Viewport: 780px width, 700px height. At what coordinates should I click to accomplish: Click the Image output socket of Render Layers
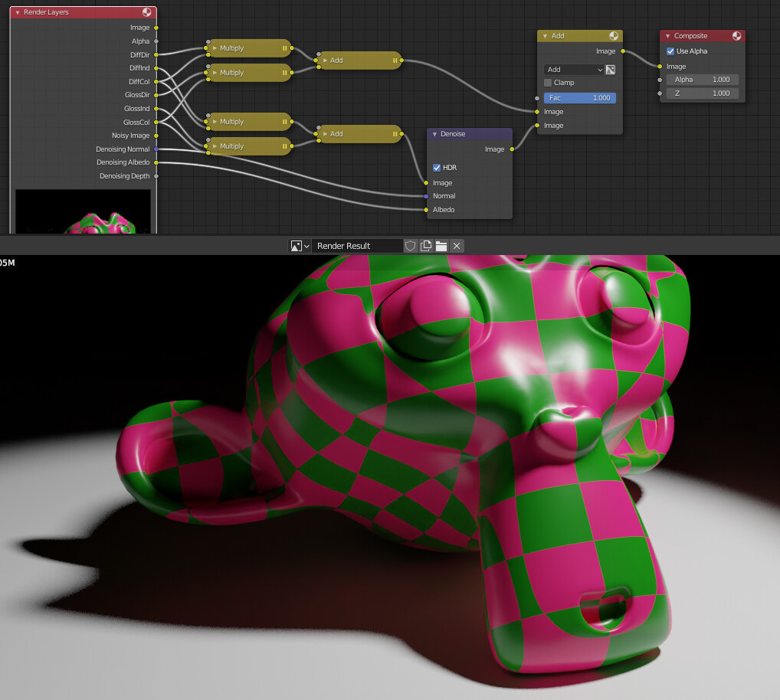pyautogui.click(x=156, y=28)
